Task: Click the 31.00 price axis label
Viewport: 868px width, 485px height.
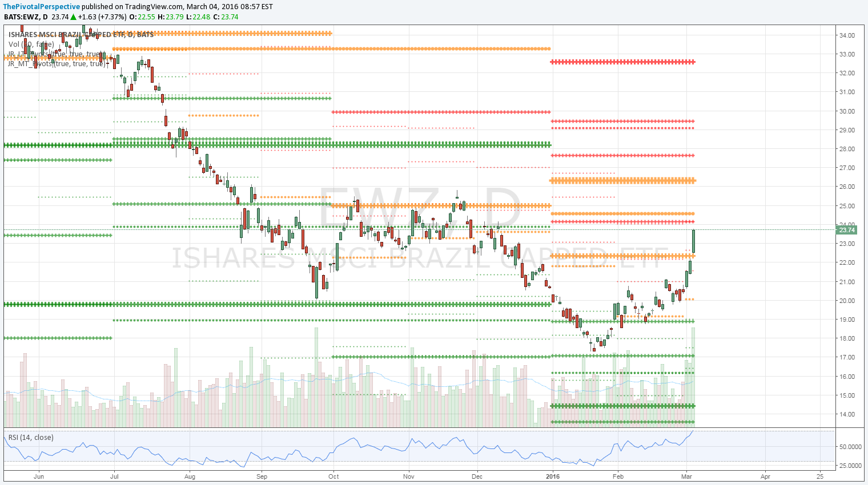Action: [847, 92]
